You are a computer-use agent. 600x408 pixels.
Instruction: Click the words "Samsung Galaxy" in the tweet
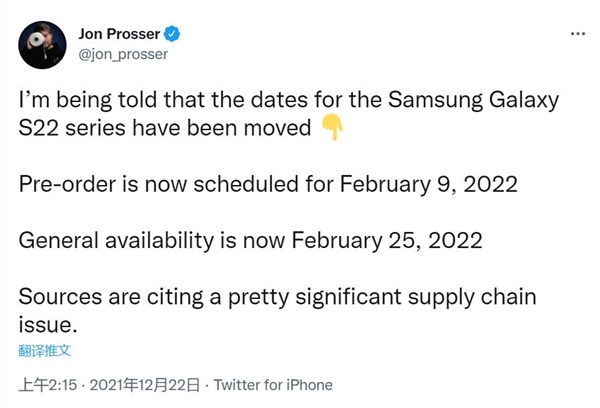pyautogui.click(x=475, y=101)
